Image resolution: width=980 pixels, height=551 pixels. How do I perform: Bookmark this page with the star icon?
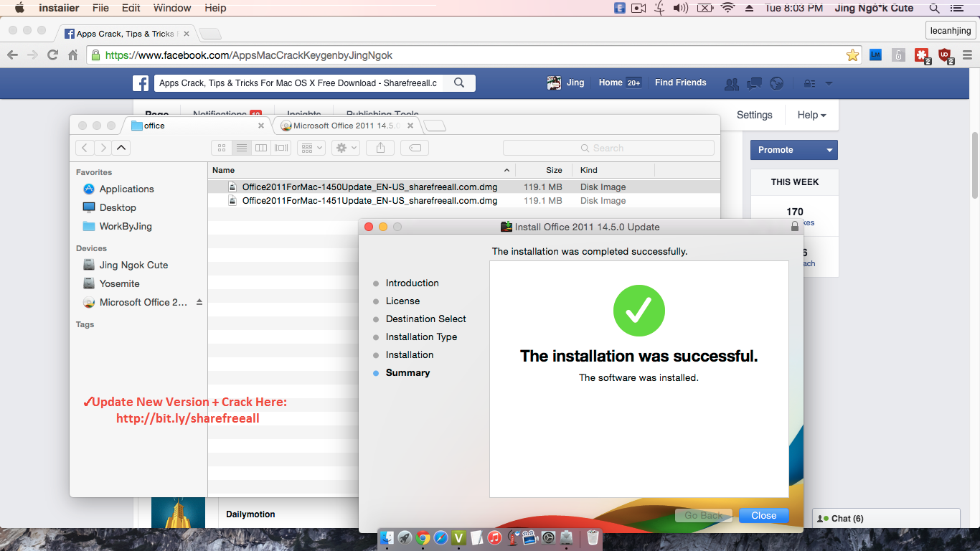852,55
